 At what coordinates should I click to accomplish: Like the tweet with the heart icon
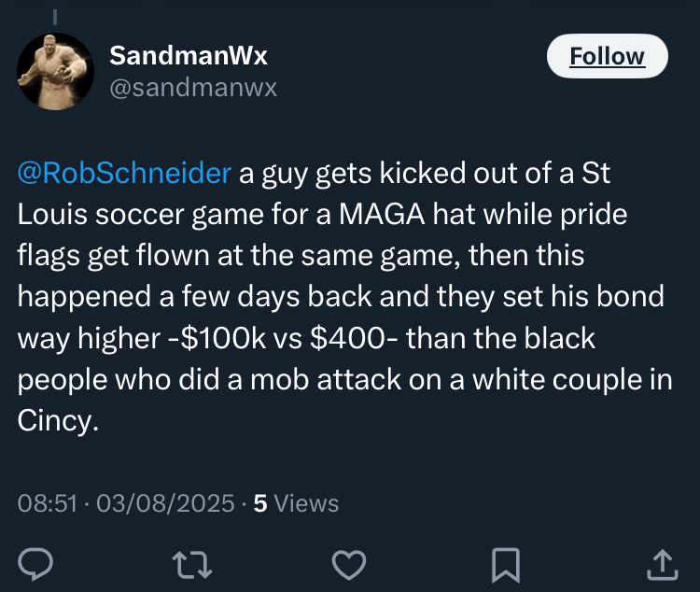coord(349,562)
